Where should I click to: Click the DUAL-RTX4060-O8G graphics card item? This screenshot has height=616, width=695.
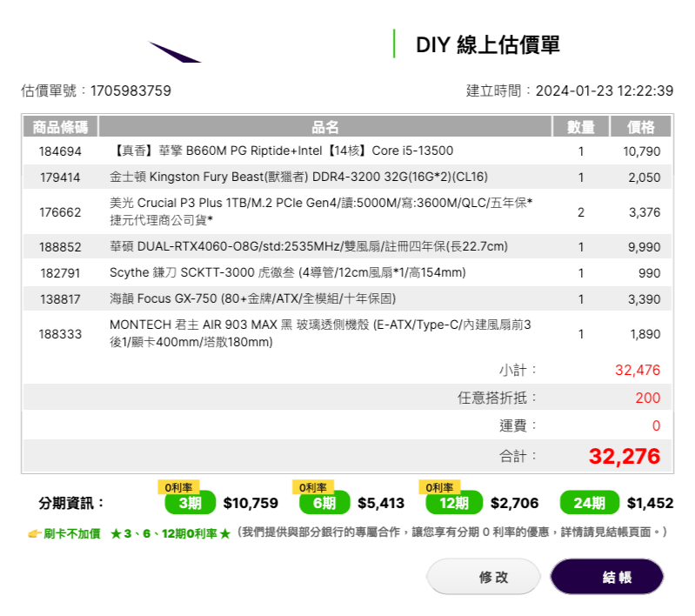pos(308,247)
